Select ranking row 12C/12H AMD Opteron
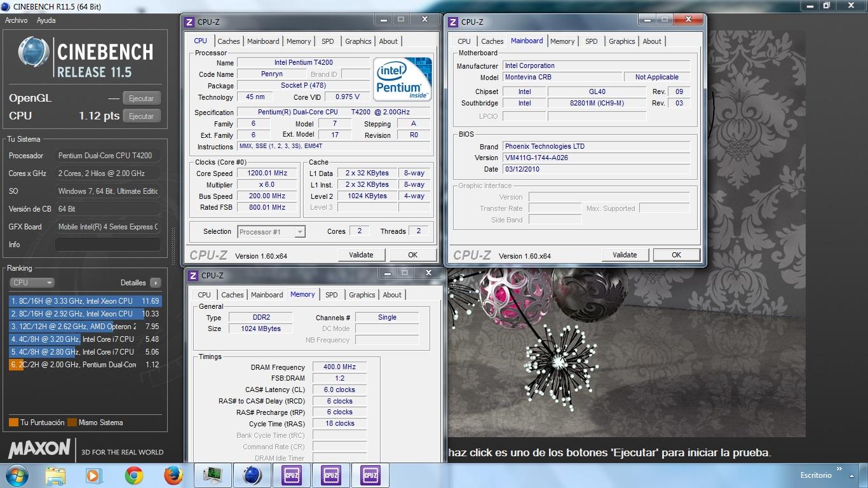Viewport: 868px width, 488px height. (x=85, y=327)
